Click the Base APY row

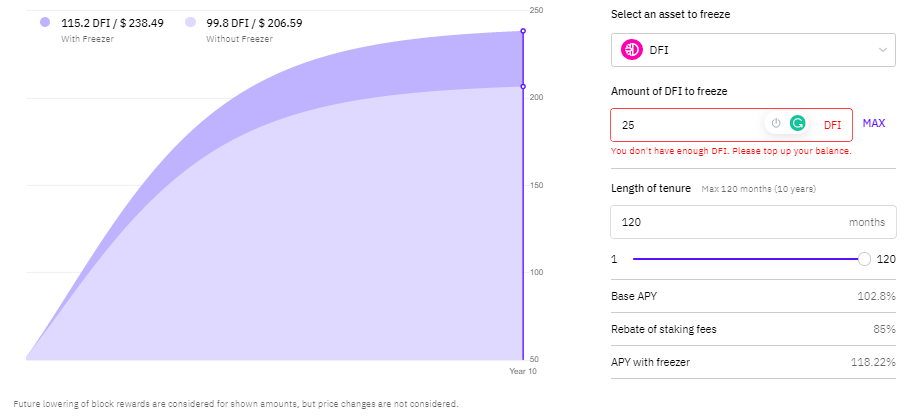click(x=753, y=296)
